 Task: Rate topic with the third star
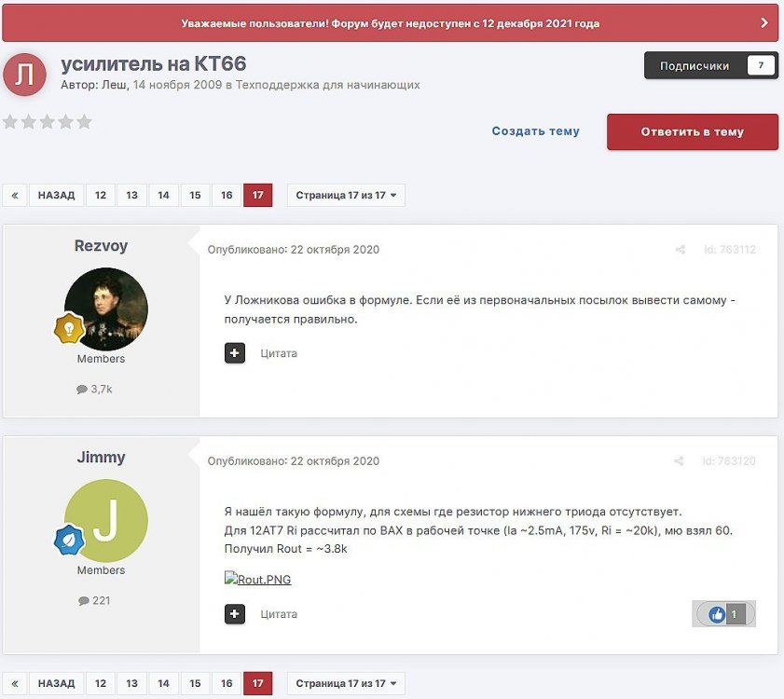(48, 122)
